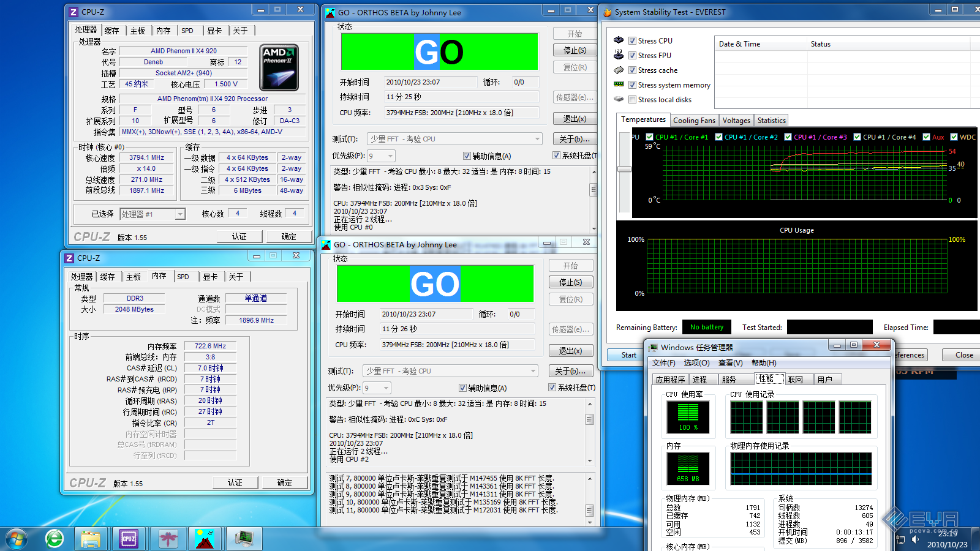Click the upper ORTHOS window title icon
This screenshot has height=551, width=980.
click(330, 12)
